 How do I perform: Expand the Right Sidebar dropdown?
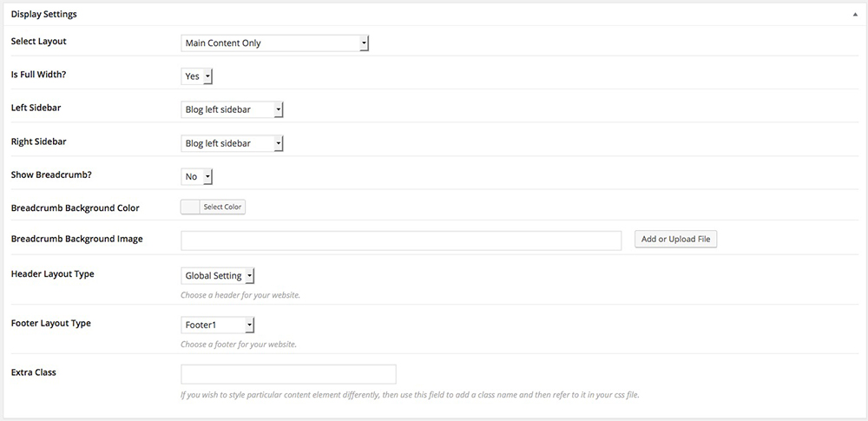coord(232,143)
